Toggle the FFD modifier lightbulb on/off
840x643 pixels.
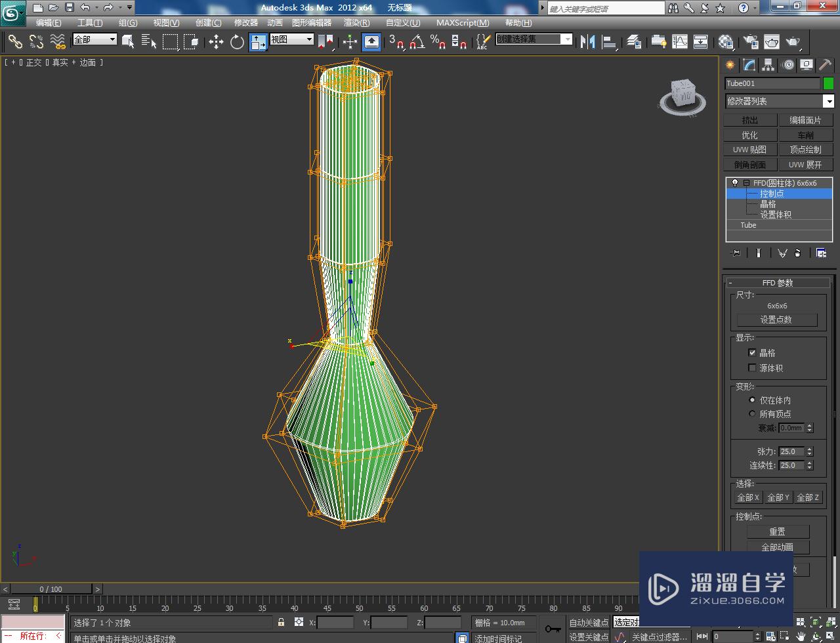click(x=734, y=183)
